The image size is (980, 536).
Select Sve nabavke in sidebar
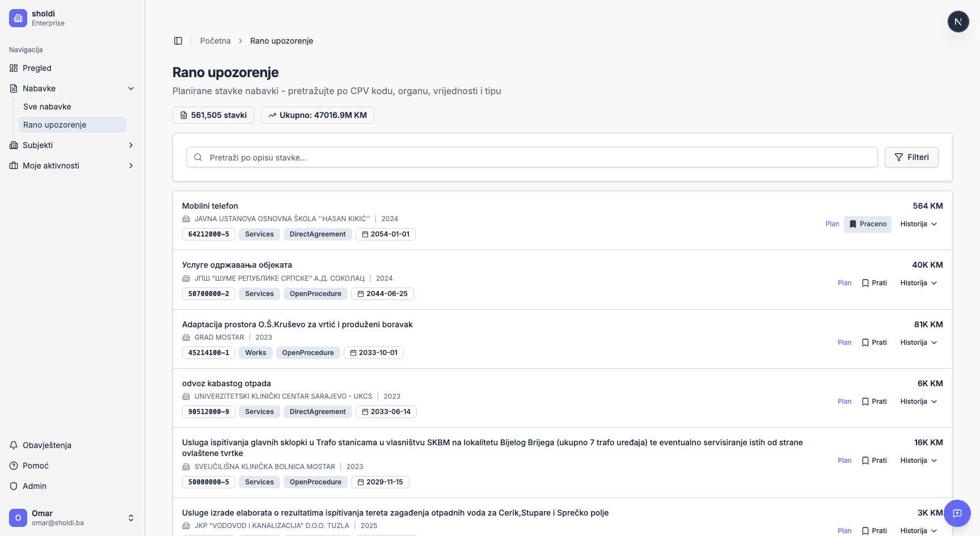coord(47,107)
